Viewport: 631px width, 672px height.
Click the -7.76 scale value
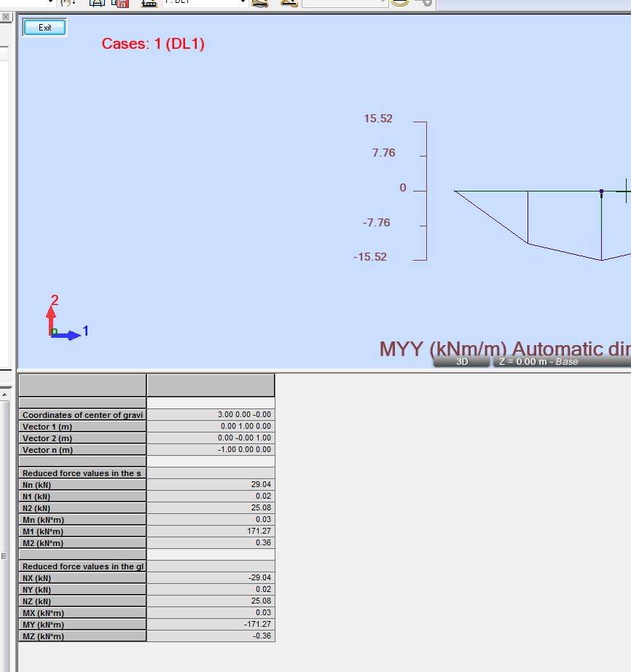(x=376, y=223)
